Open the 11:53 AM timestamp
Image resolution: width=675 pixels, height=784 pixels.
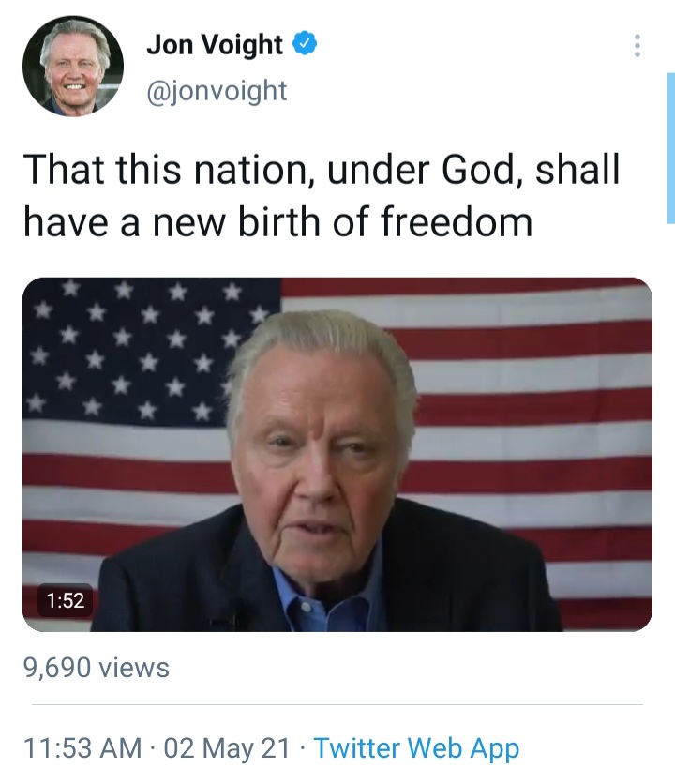tap(82, 748)
